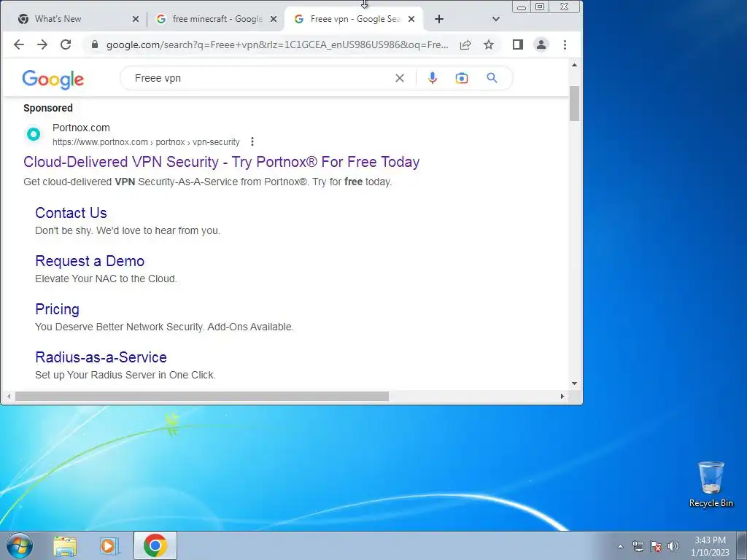Open the taskbar clock showing 3:43 PM
The height and width of the screenshot is (560, 747).
pyautogui.click(x=710, y=546)
